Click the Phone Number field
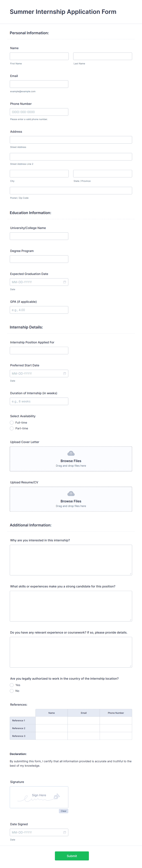Screen dimensions: 142x868 39,112
